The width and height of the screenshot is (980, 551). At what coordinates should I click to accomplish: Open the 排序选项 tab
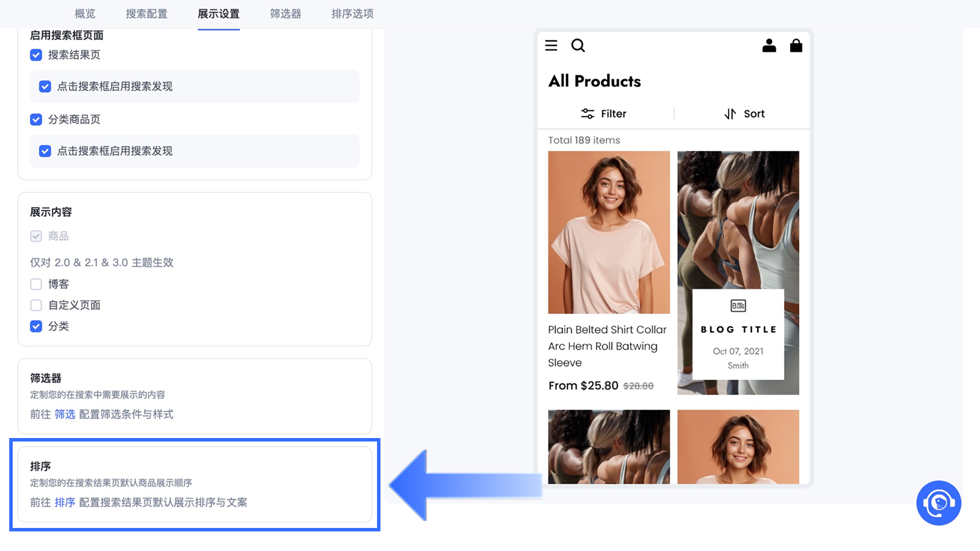pyautogui.click(x=352, y=14)
